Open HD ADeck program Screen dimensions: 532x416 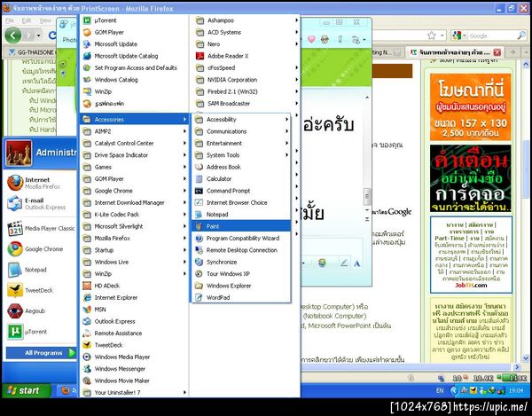(134, 286)
